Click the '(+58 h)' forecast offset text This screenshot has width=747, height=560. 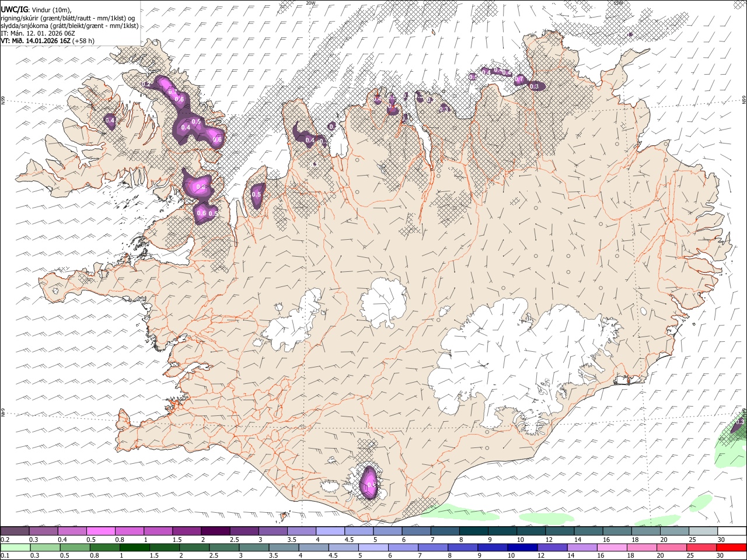84,41
